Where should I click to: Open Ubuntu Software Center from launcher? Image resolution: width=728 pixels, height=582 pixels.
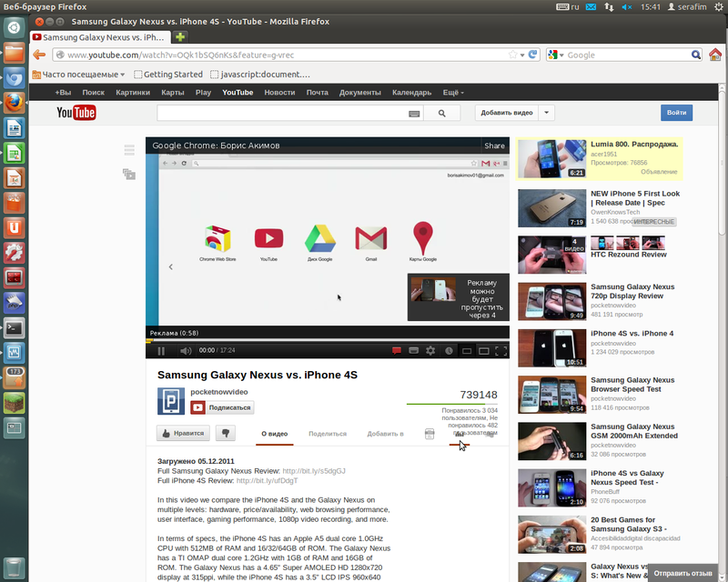click(14, 203)
